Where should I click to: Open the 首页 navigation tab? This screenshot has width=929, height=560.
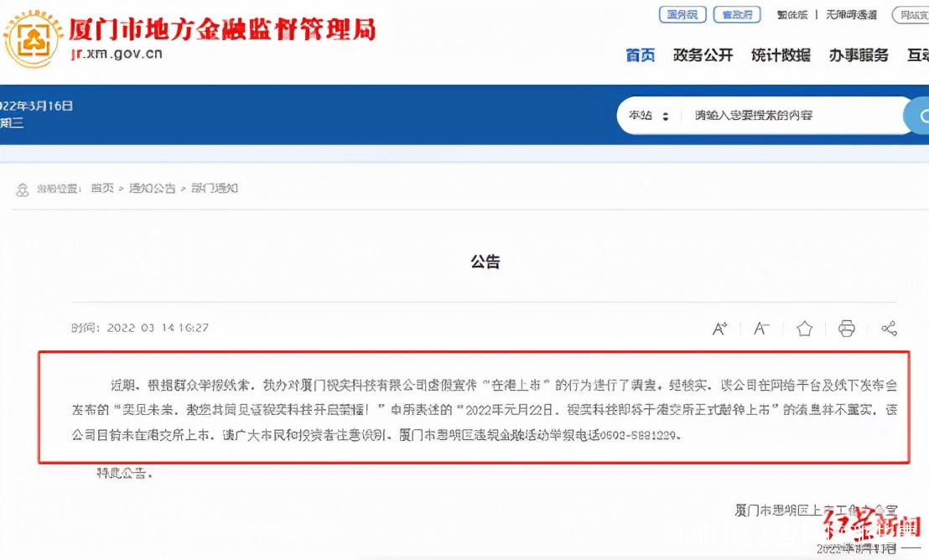click(x=641, y=55)
